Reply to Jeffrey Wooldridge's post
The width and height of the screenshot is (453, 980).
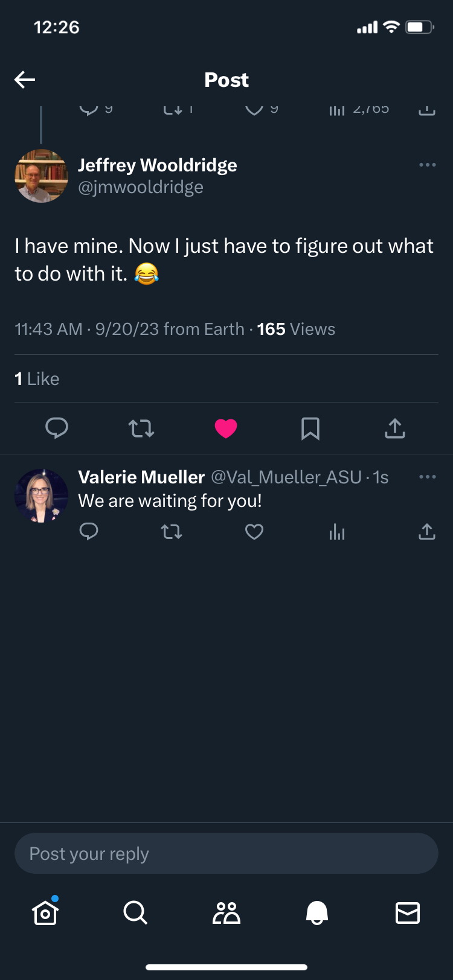57,428
